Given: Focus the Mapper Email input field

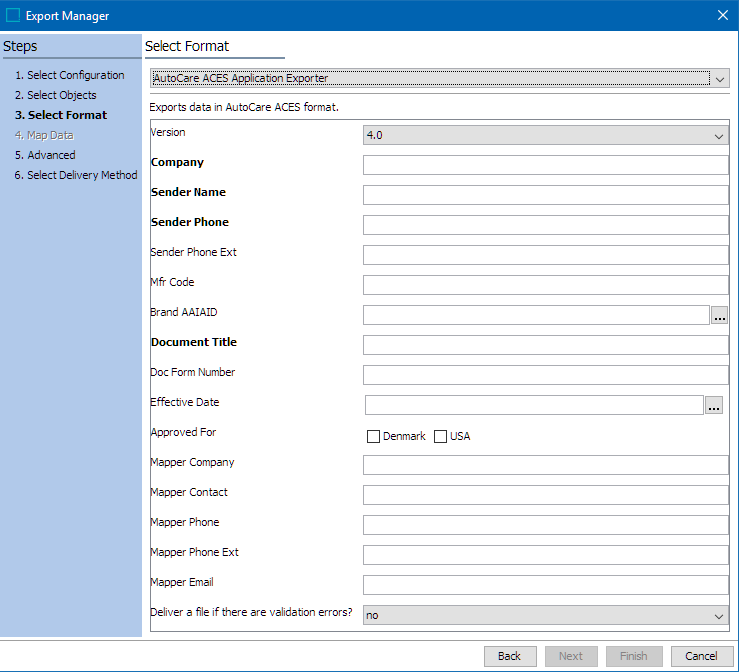Looking at the screenshot, I should pos(546,585).
